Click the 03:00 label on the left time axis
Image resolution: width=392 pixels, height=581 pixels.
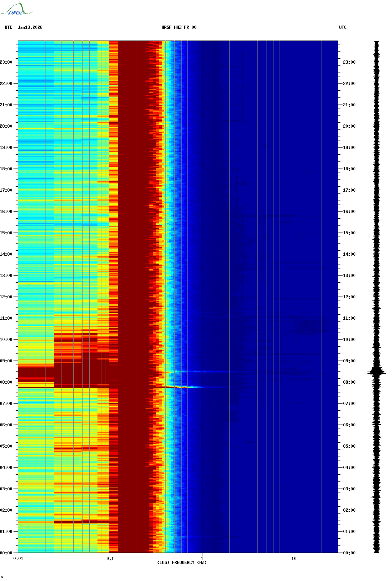(6, 489)
